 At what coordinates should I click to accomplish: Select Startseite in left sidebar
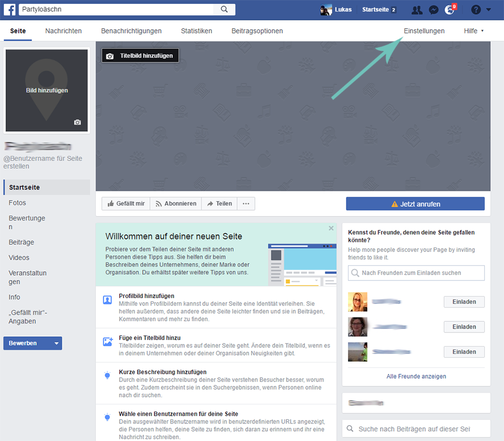pos(47,187)
